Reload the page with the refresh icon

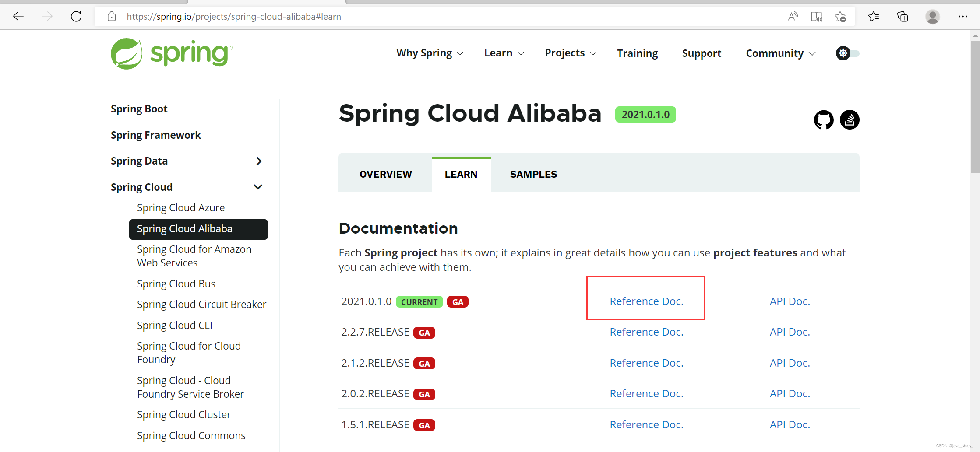[x=76, y=17]
